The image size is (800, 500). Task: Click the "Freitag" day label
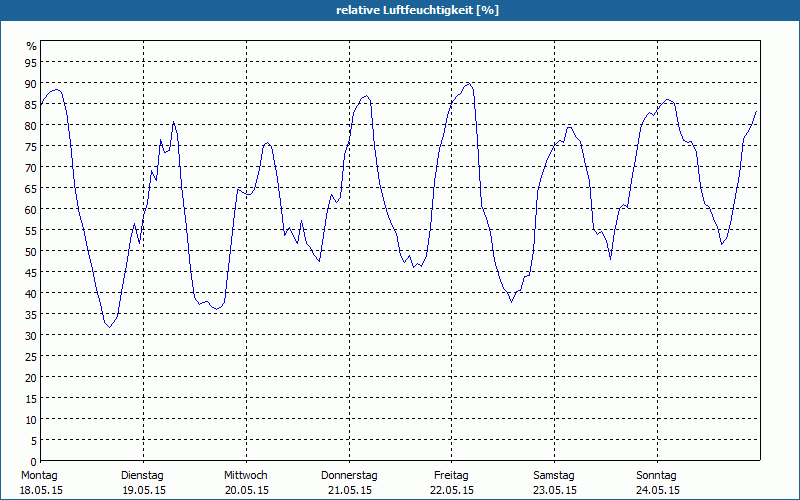451,475
